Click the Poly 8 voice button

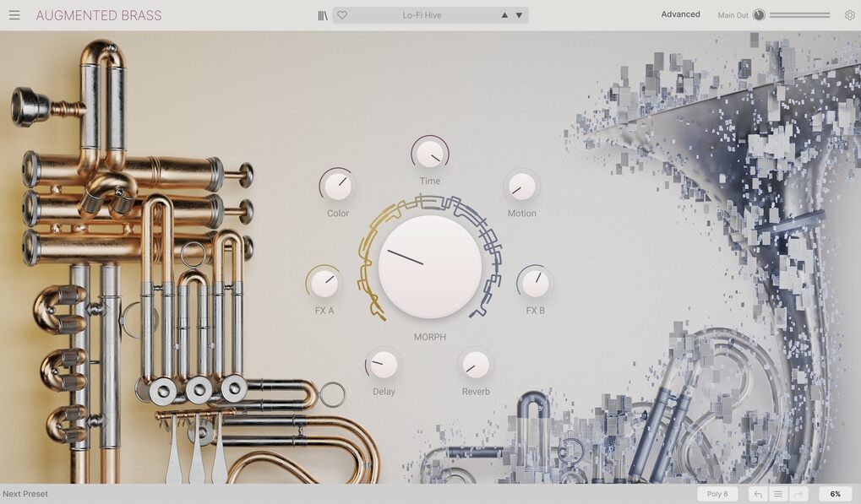[717, 494]
